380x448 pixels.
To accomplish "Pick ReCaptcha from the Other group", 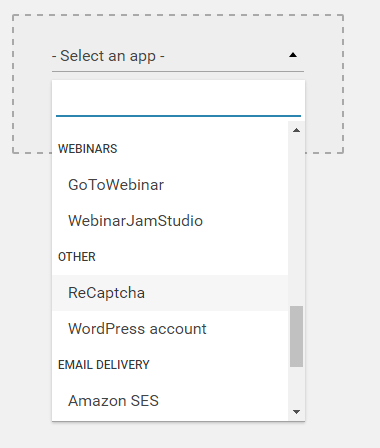I will (x=170, y=293).
